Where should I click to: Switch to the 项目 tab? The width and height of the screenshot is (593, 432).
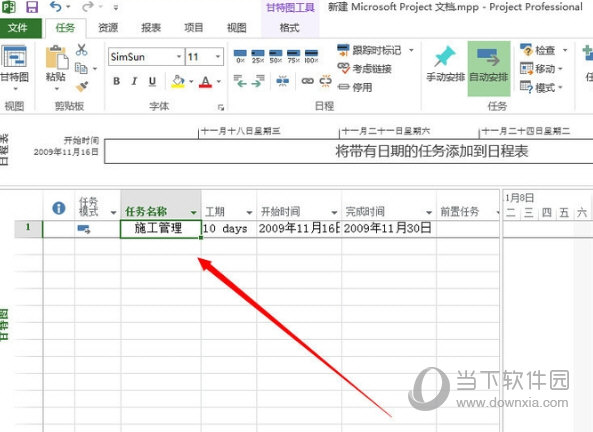click(x=194, y=28)
